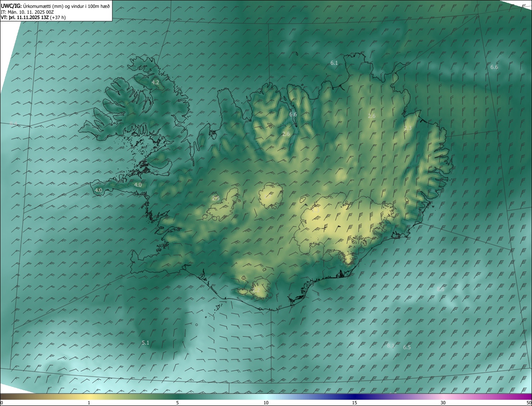
Task: Click the 2.3 value on the northeast land
Action: (408, 128)
